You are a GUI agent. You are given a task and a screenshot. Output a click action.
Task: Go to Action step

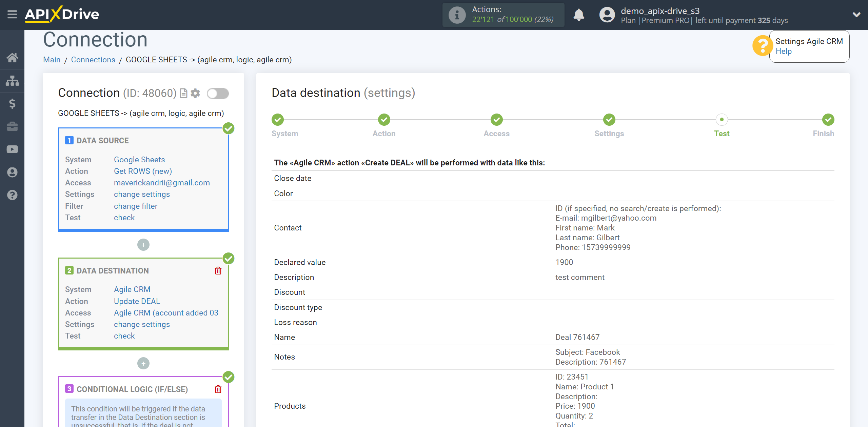click(384, 120)
